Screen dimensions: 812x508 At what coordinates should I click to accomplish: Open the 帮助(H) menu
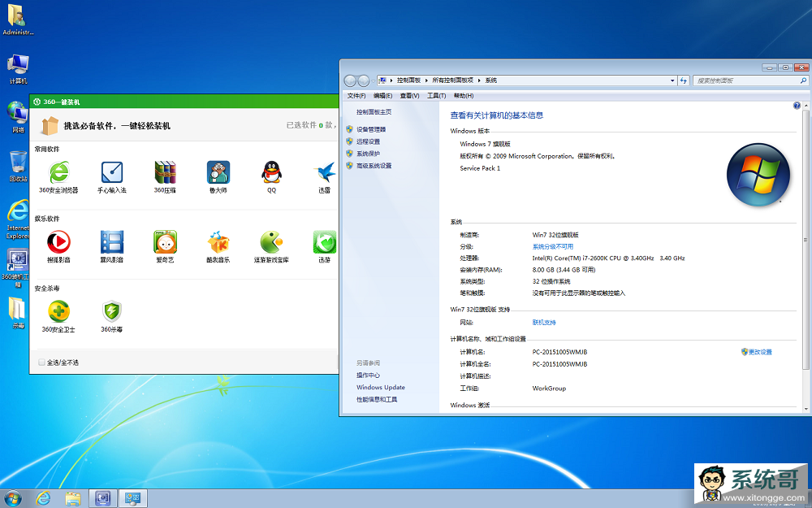point(464,95)
